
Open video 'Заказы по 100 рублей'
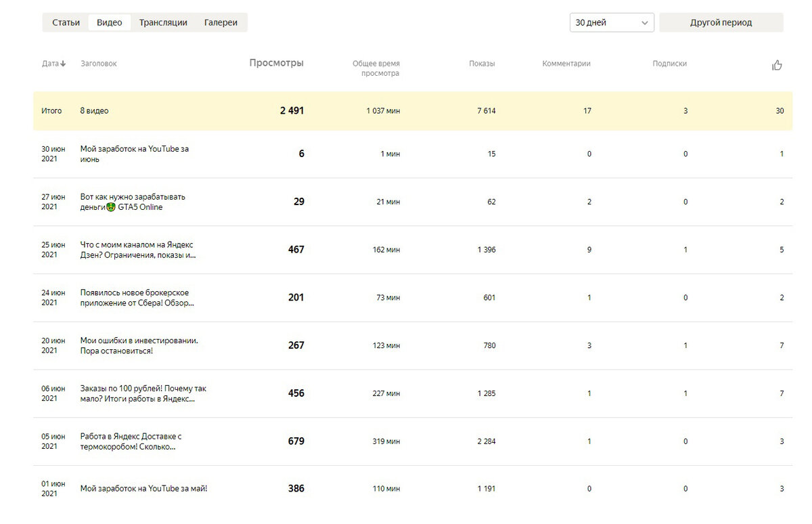click(x=143, y=393)
